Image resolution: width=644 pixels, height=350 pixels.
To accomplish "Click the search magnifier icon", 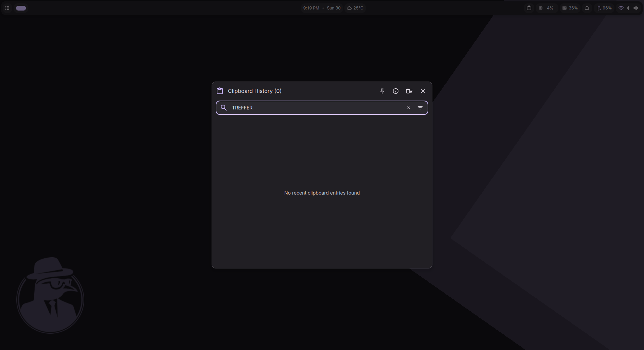I will pyautogui.click(x=223, y=108).
